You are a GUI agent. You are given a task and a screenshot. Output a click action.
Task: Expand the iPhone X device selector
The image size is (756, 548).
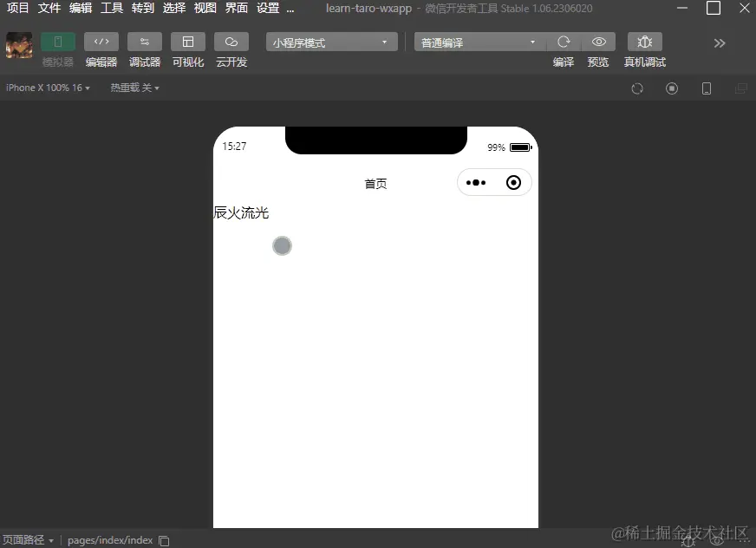[x=48, y=87]
